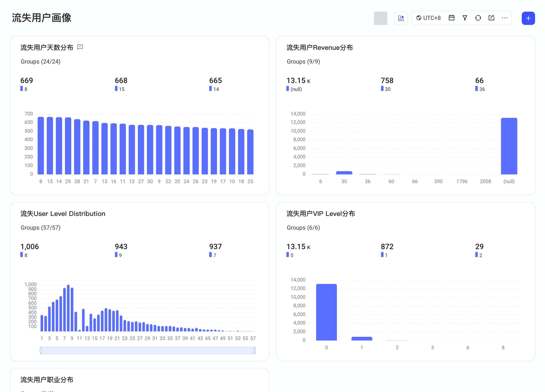Click Groups (9/9) label
This screenshot has height=392, width=545.
point(303,61)
